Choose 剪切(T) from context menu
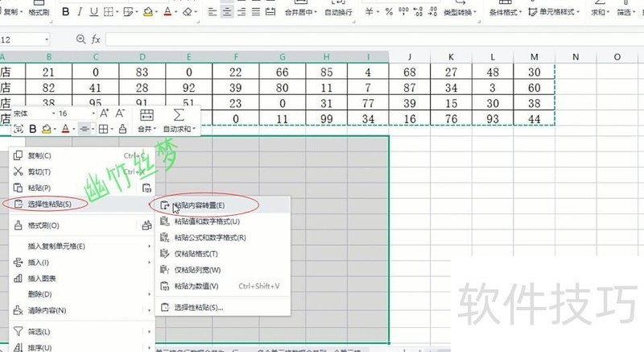This screenshot has height=352, width=644. pos(82,172)
